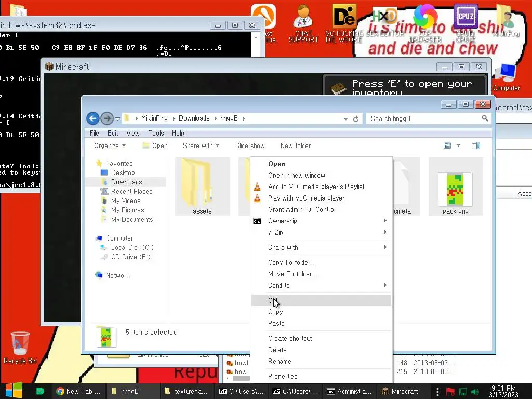Select My Videos in the navigation pane
Image resolution: width=532 pixels, height=399 pixels.
[x=126, y=201]
